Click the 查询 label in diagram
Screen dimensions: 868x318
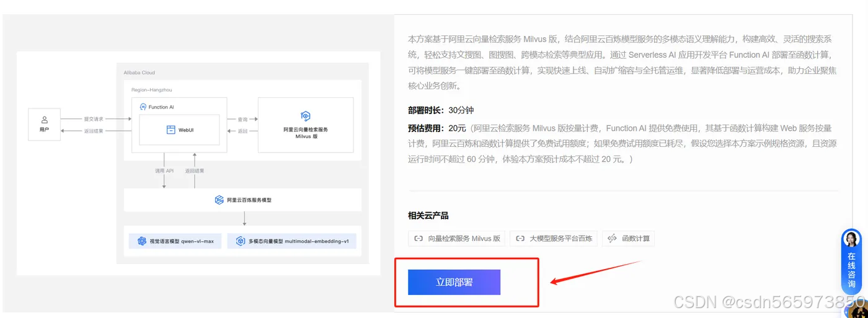pos(243,118)
